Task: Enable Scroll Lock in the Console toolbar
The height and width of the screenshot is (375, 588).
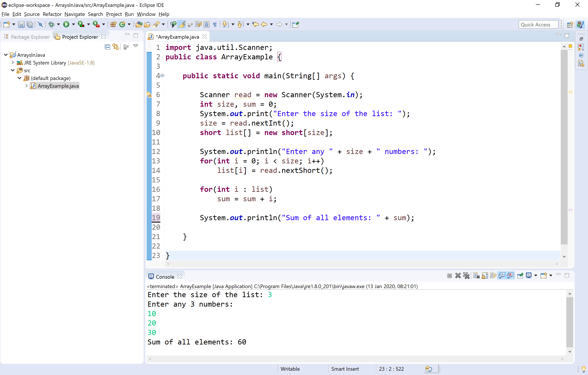Action: 484,276
